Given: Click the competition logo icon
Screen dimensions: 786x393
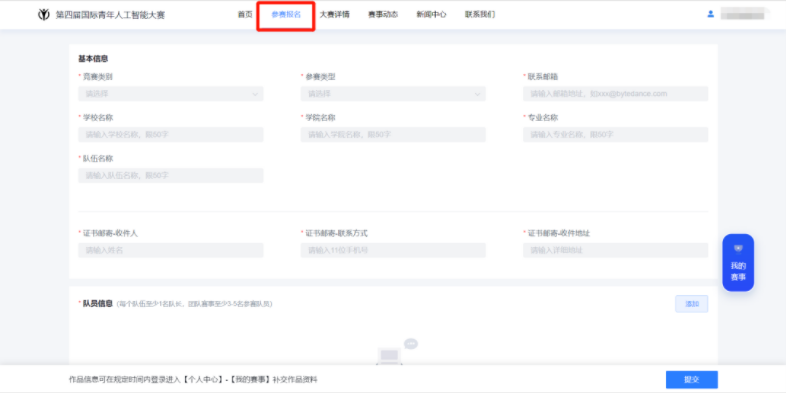Looking at the screenshot, I should [44, 15].
